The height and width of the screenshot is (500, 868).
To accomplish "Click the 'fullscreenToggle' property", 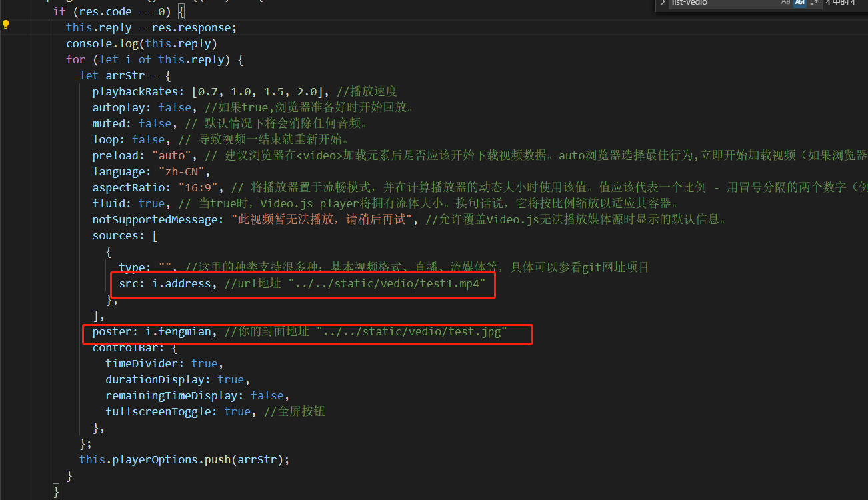I will (158, 411).
